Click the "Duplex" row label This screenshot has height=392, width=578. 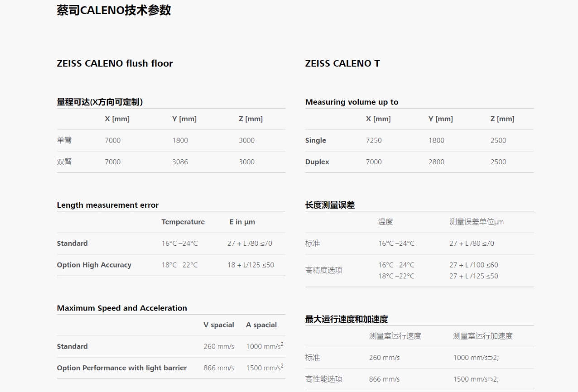point(317,162)
